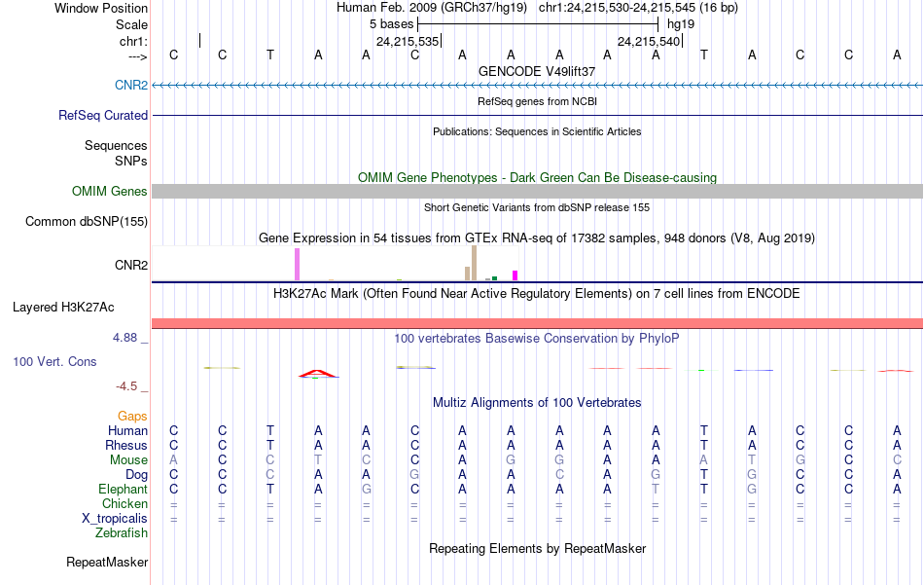Viewport: 924px width, 585px height.
Task: Click the H3K27Ac Mark track title text
Action: click(x=536, y=294)
